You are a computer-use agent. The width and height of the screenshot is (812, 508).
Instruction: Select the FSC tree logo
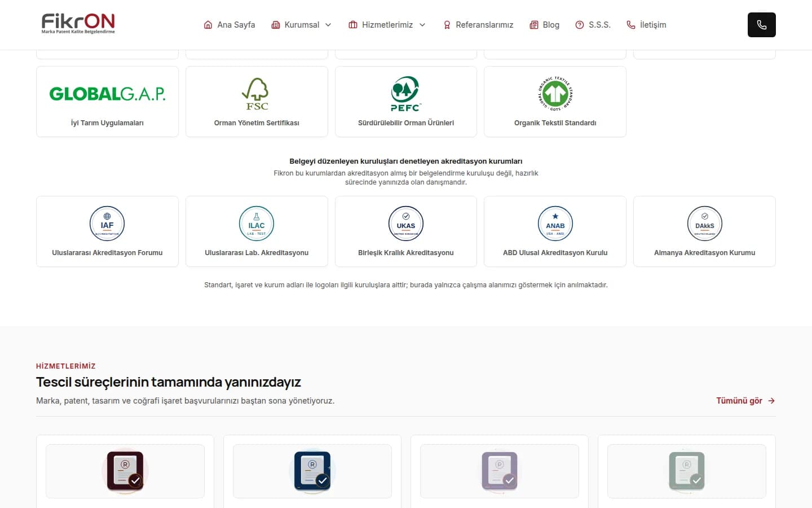tap(257, 94)
